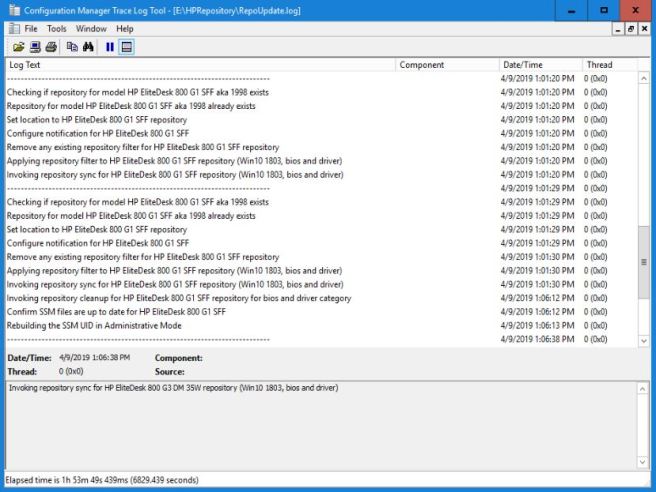This screenshot has width=656, height=492.
Task: Open Find with the binoculars icon
Action: coord(88,46)
